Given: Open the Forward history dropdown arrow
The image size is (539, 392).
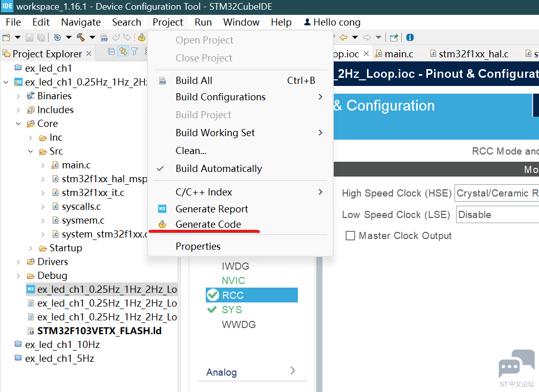Looking at the screenshot, I should [378, 37].
